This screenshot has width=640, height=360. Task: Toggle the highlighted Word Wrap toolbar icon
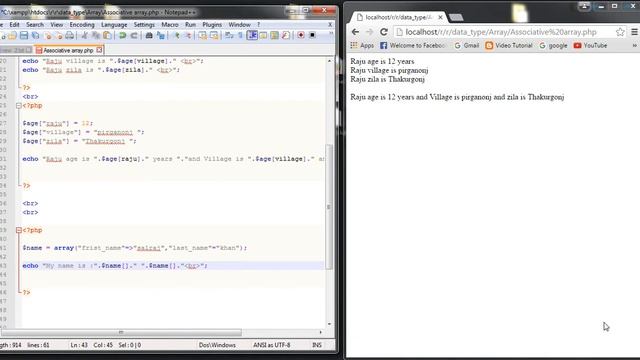pos(252,36)
